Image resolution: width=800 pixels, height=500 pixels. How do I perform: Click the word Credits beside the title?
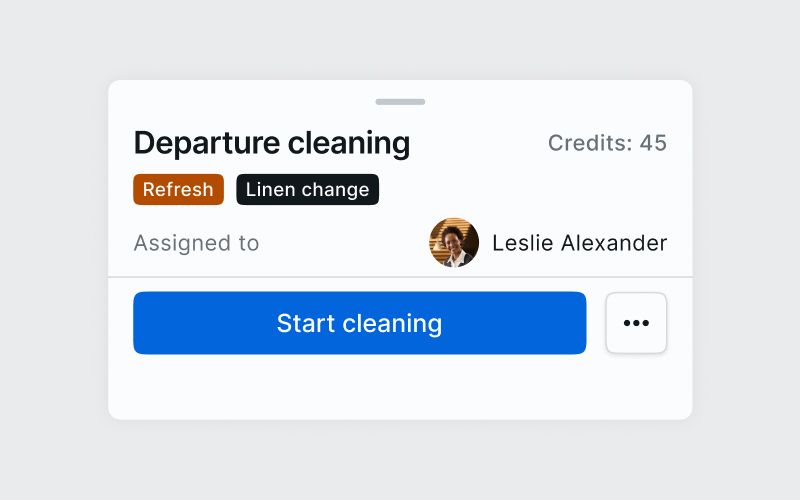[x=588, y=143]
